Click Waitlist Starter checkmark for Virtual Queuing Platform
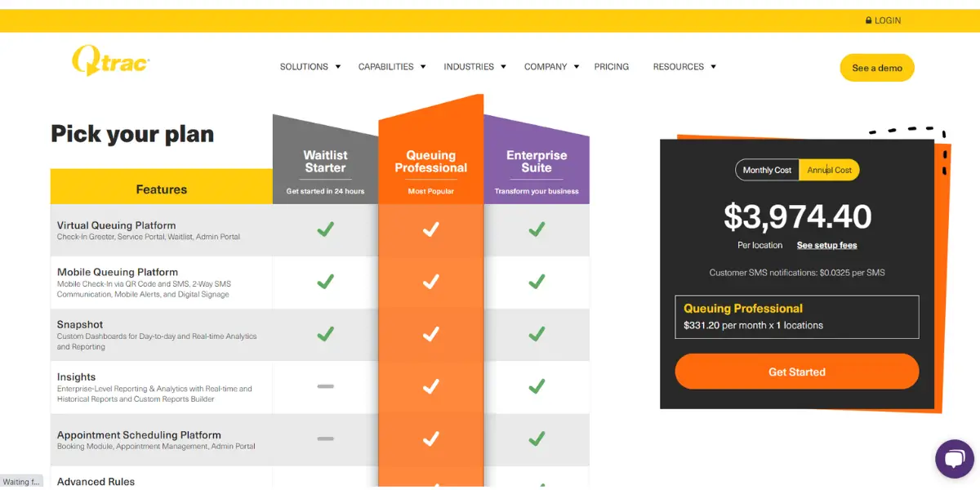This screenshot has width=980, height=490. pos(325,229)
